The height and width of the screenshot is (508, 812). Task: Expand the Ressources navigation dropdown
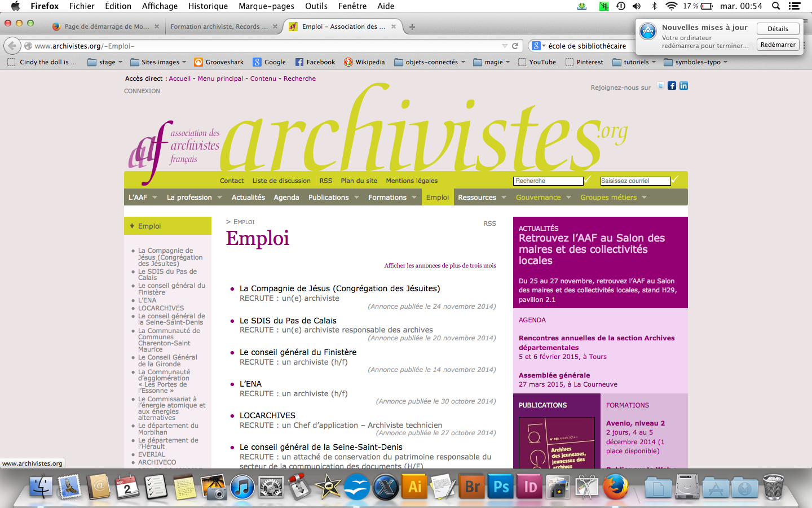click(504, 198)
